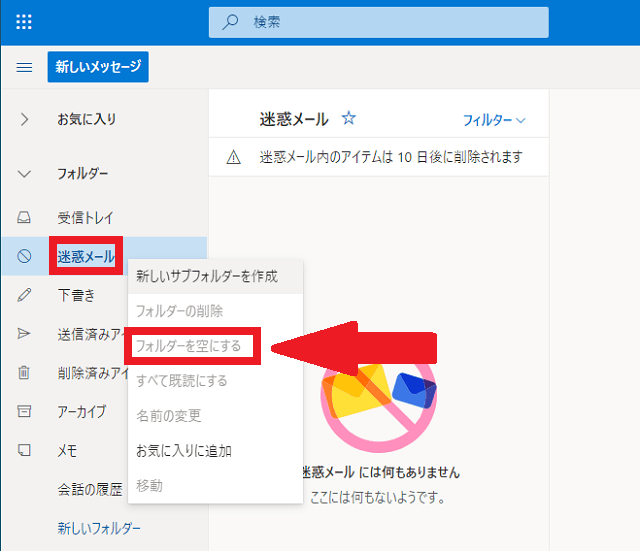Image resolution: width=640 pixels, height=551 pixels.
Task: Click the 新しいフォルダー link
Action: click(99, 528)
